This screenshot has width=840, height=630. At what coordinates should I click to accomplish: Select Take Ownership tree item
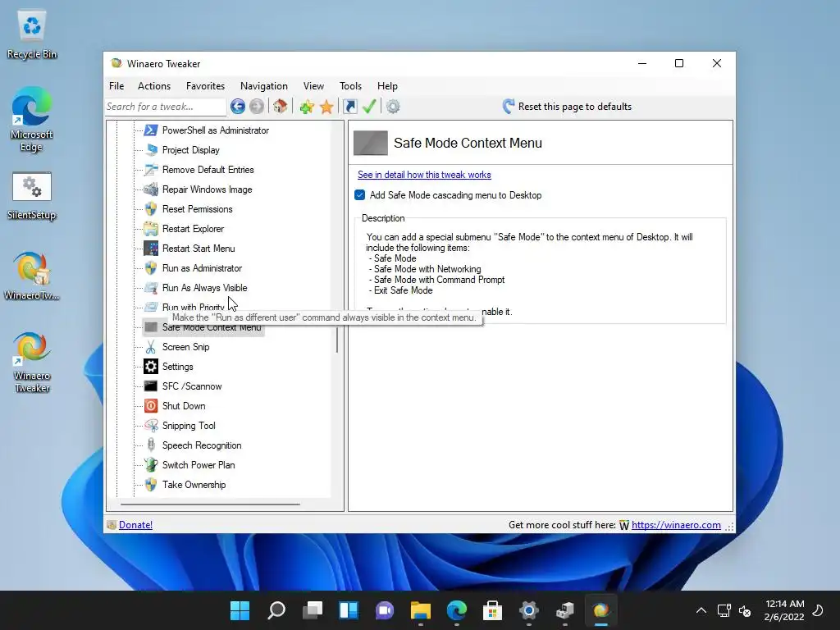(194, 485)
